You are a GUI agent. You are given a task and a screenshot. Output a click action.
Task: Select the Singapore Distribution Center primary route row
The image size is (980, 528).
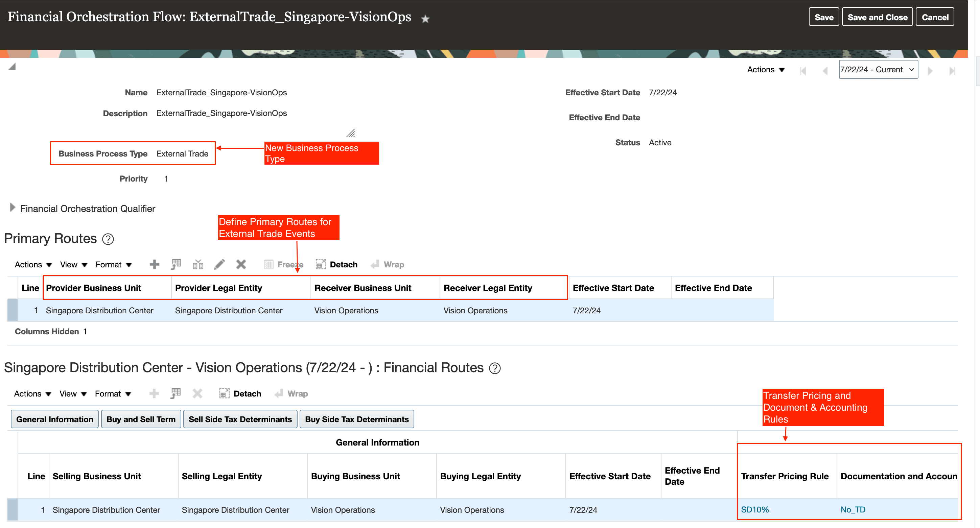[x=99, y=310]
